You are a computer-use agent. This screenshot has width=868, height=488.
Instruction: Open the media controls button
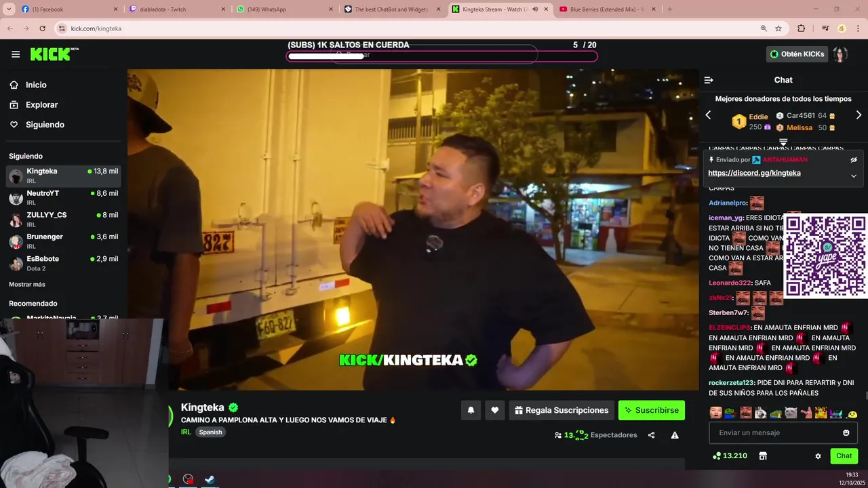coord(825,28)
